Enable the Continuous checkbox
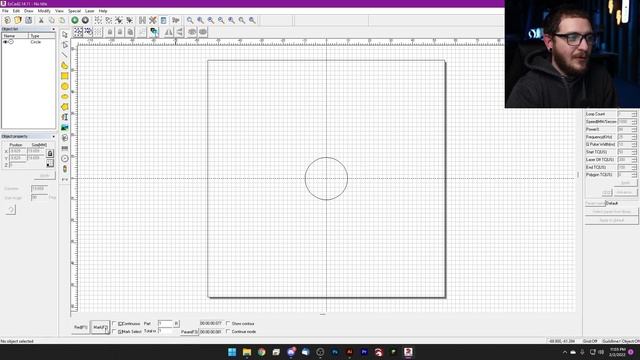Viewport: 640px width, 360px height. (x=114, y=324)
